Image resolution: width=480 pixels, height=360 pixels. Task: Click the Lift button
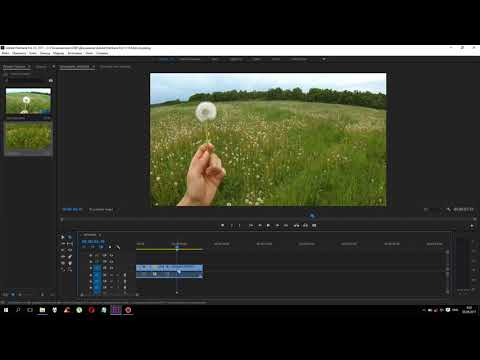click(x=296, y=226)
